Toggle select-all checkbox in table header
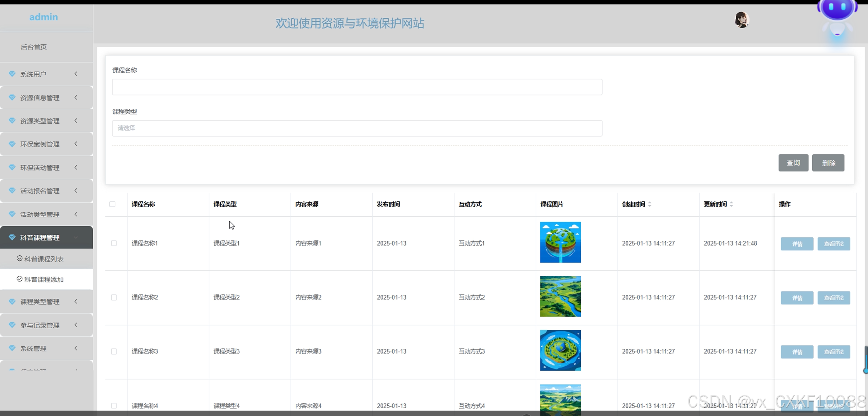The width and height of the screenshot is (868, 416). pos(112,204)
